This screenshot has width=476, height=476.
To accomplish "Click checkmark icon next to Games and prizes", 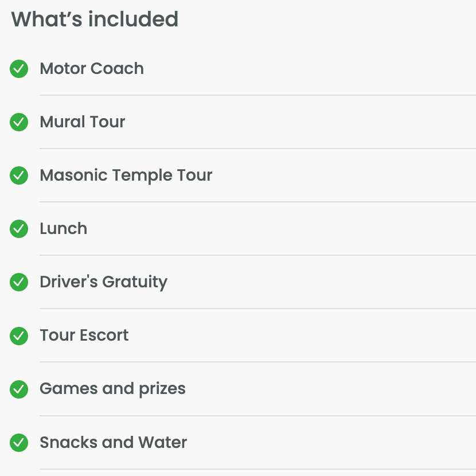I will click(x=19, y=389).
